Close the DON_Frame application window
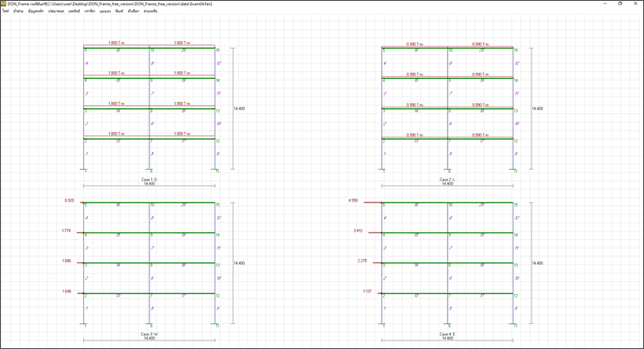Viewport: 644px width, 349px height. tap(636, 3)
